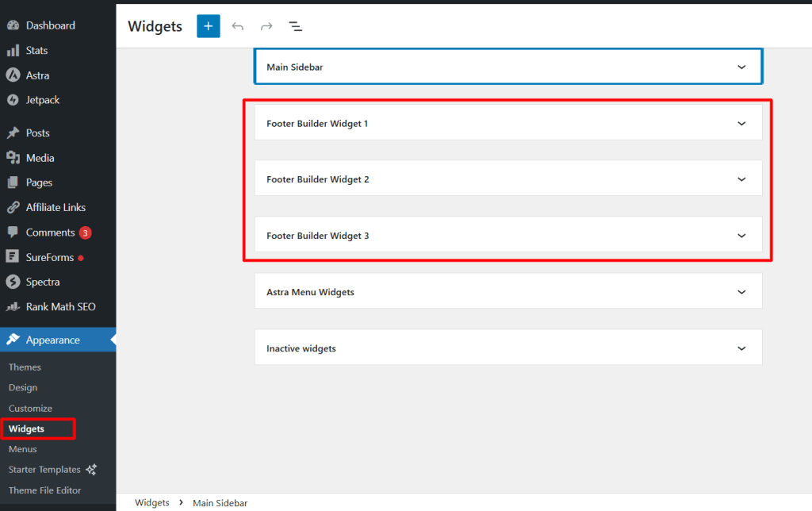The width and height of the screenshot is (812, 511).
Task: Expand the Inactive widgets section
Action: pyautogui.click(x=741, y=348)
